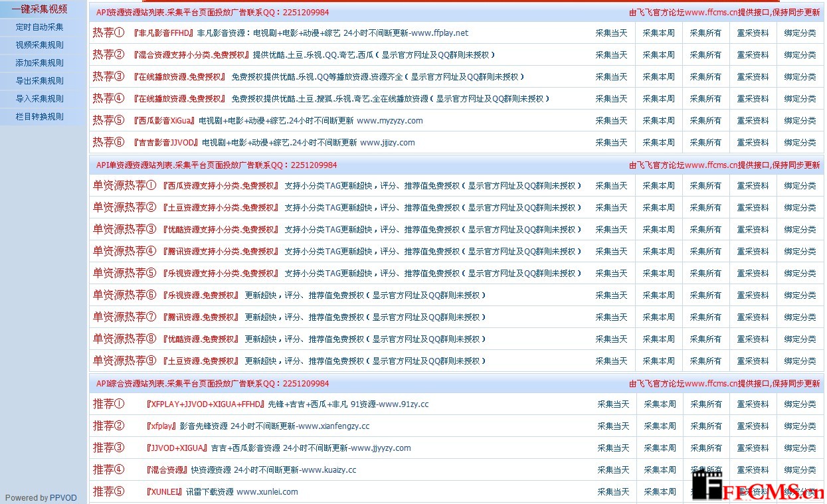Image resolution: width=827 pixels, height=504 pixels.
Task: Click 绑定分类 for 吉吉影音JJVOD row
Action: click(x=800, y=143)
